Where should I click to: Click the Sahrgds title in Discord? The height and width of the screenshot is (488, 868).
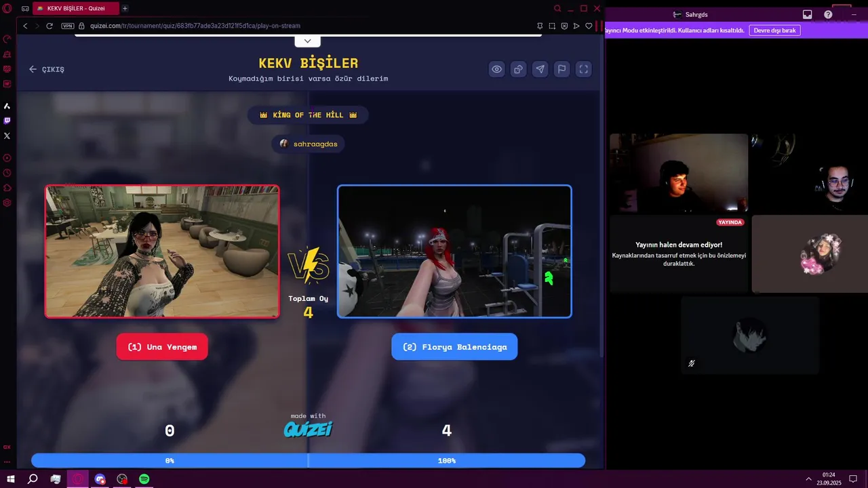[x=696, y=14]
